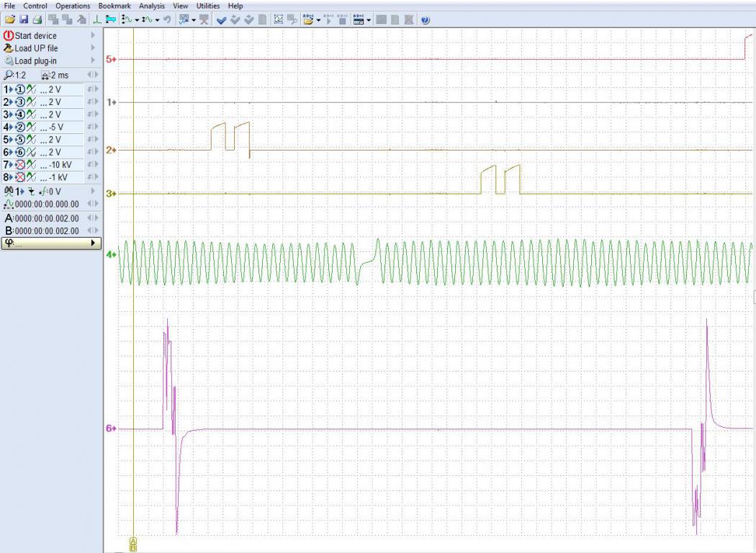Click the zoom magnifier icon showing 1:2

pyautogui.click(x=8, y=75)
